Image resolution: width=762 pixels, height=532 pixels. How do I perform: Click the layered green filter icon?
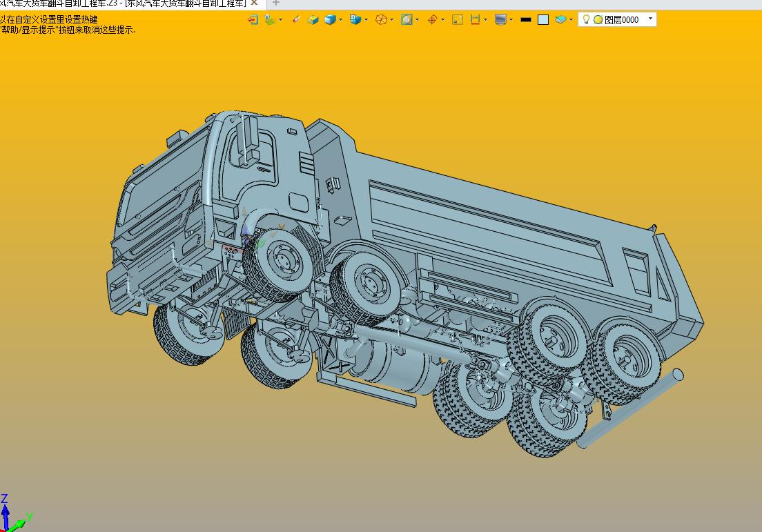click(269, 20)
